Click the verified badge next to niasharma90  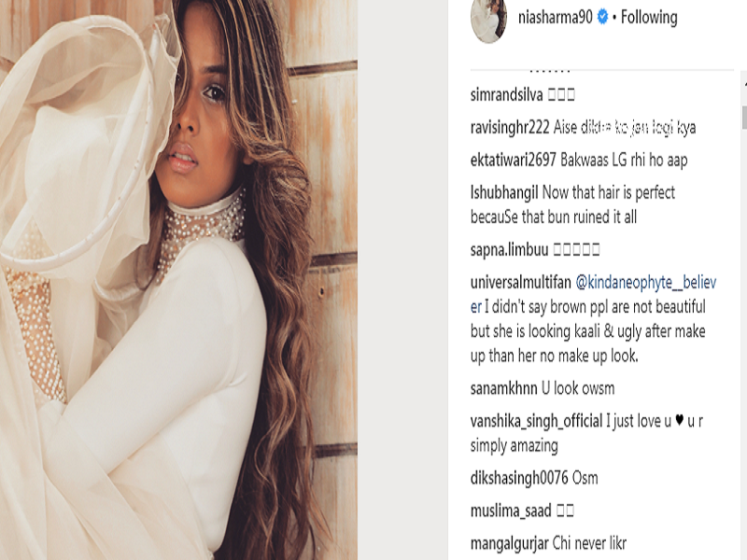click(602, 18)
